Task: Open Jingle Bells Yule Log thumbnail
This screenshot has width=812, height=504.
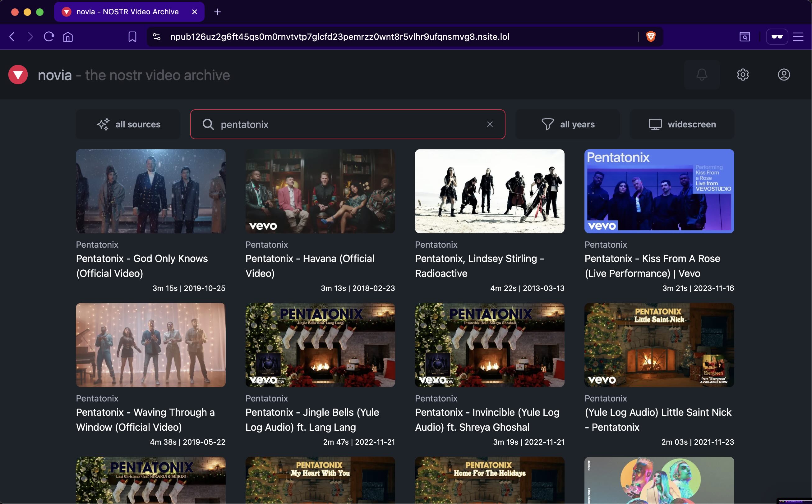Action: [x=320, y=345]
